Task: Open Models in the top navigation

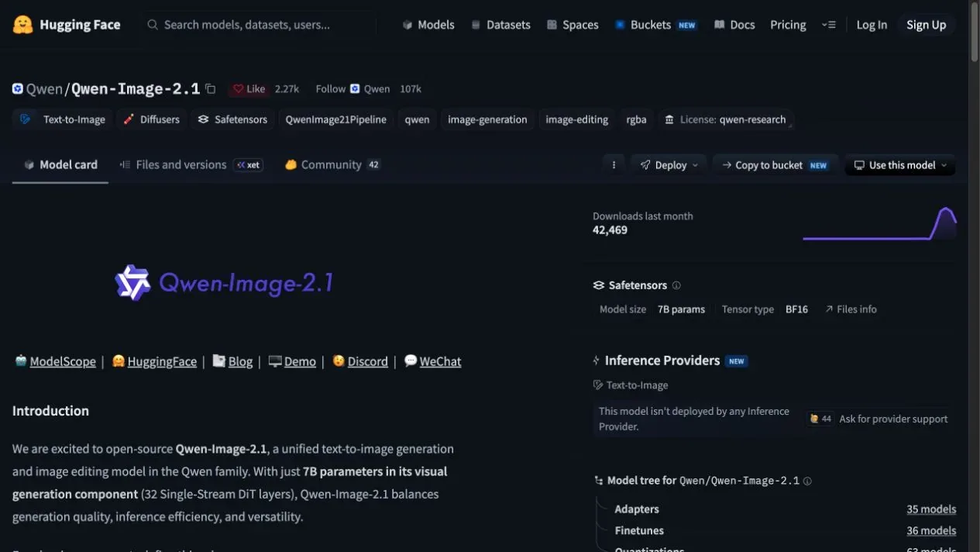Action: coord(428,25)
